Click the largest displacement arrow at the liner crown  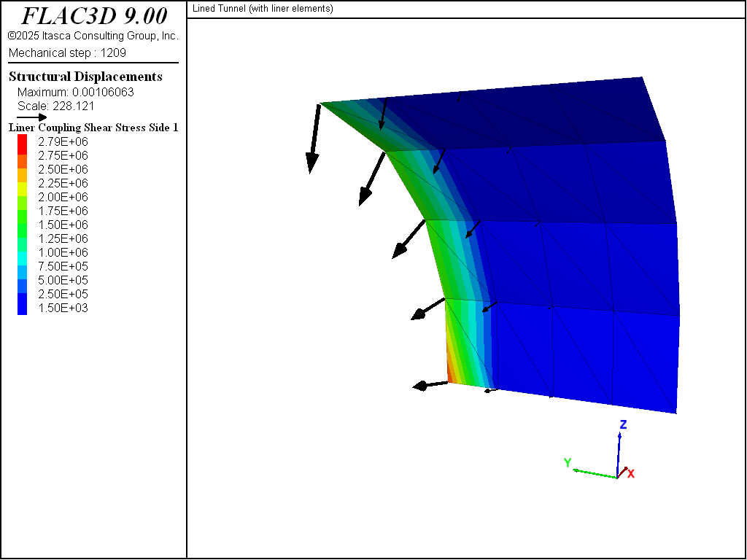[314, 139]
